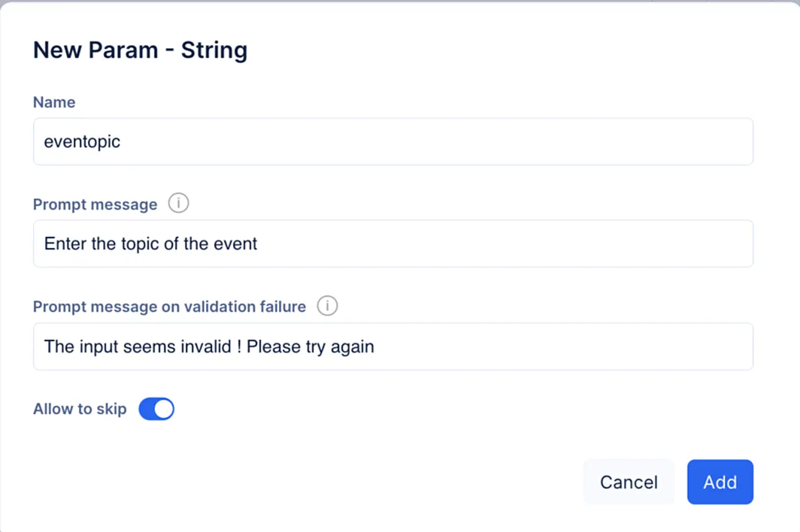This screenshot has height=532, width=800.
Task: Click the 'Allow to skip' label text
Action: point(80,410)
